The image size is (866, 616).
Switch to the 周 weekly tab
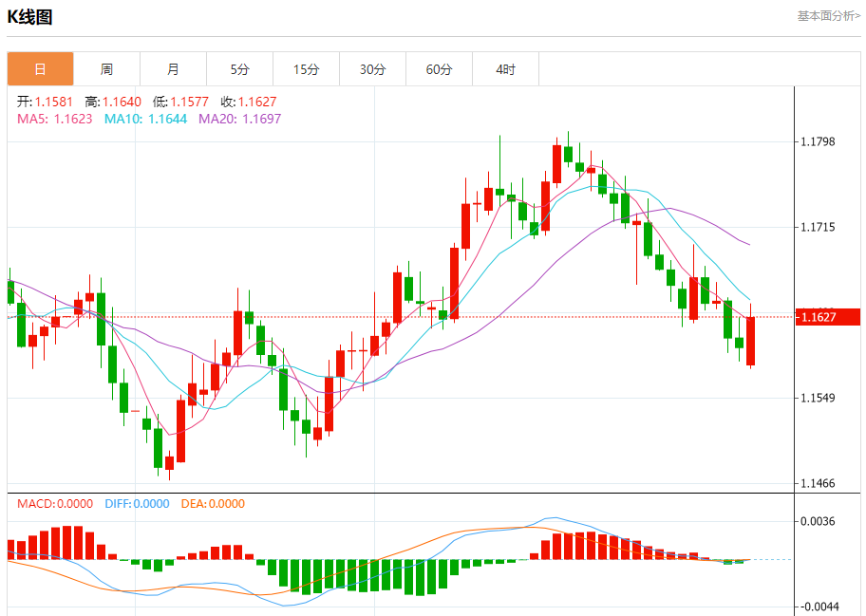pos(106,69)
